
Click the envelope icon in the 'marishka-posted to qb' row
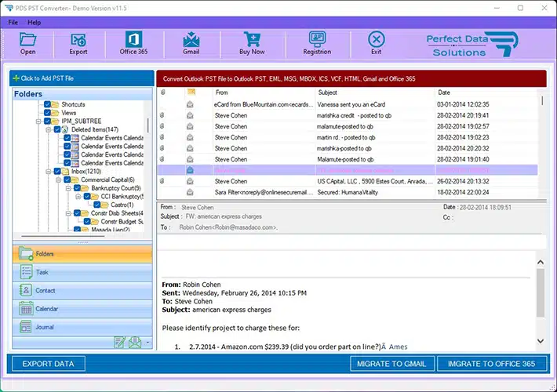click(x=190, y=148)
